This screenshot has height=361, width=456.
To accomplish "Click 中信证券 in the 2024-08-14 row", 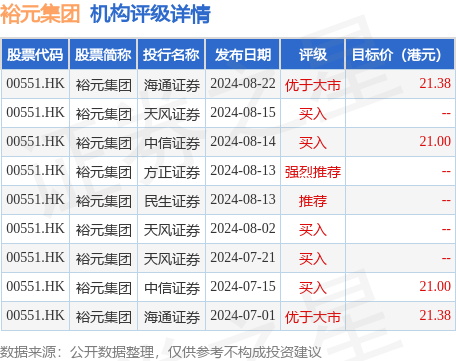I will click(x=172, y=143).
